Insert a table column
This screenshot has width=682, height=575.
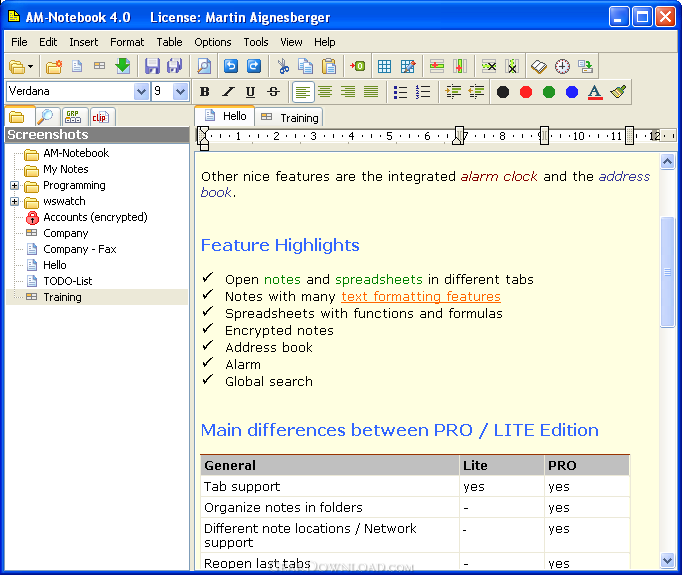460,67
